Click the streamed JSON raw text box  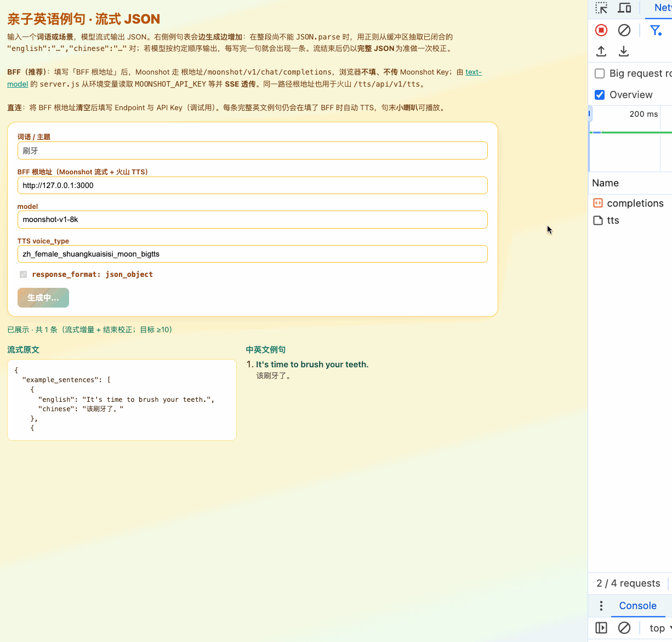pos(122,400)
